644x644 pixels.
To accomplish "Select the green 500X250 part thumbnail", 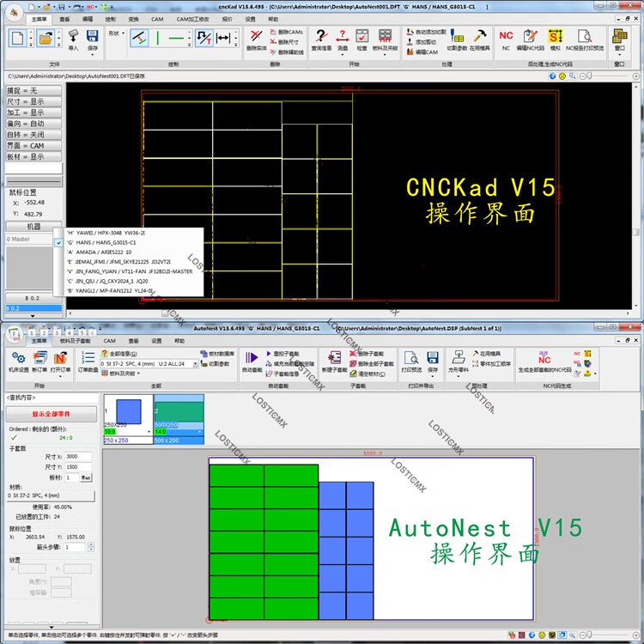I will point(179,411).
